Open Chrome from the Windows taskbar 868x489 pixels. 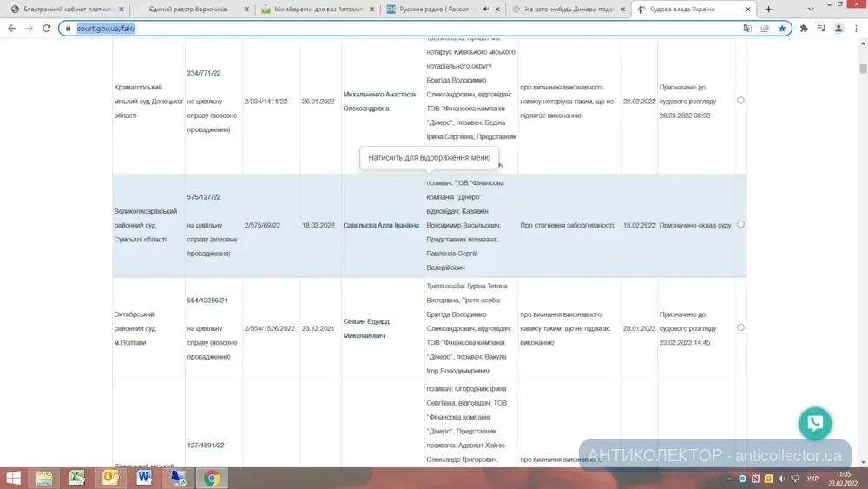(x=211, y=478)
